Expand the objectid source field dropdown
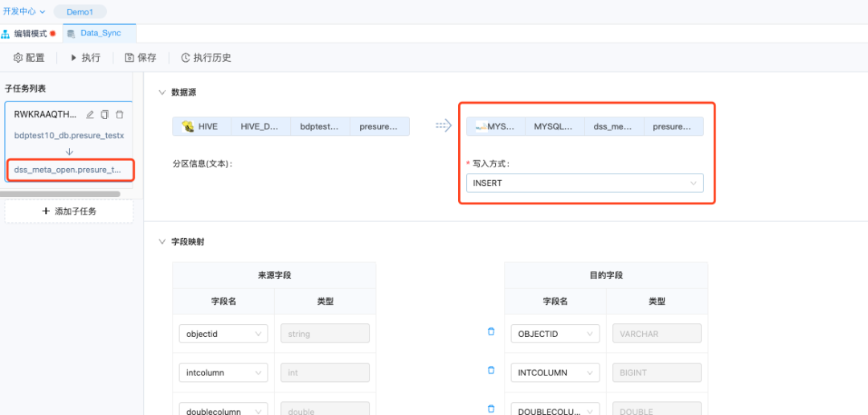This screenshot has width=868, height=415. (223, 334)
